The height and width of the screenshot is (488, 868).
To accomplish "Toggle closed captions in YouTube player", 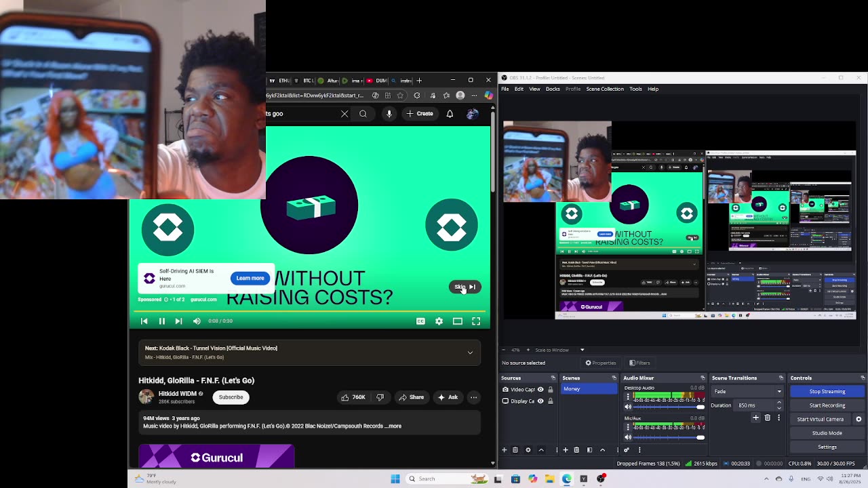I will (x=420, y=321).
